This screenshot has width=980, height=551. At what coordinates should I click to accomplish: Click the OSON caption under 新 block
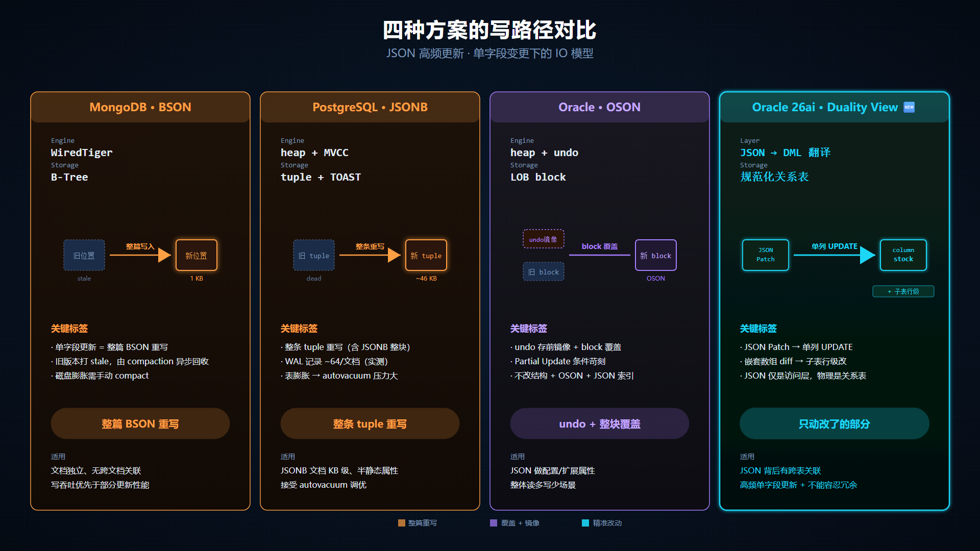click(656, 279)
